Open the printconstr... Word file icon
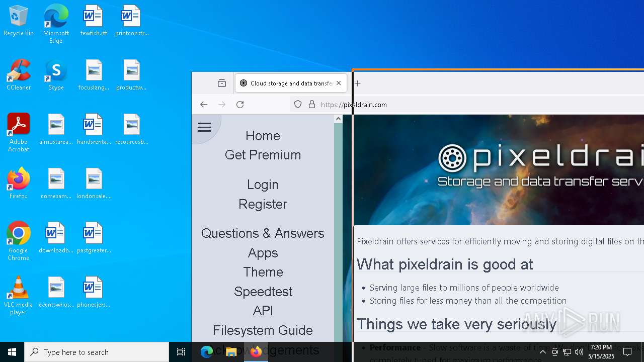The height and width of the screenshot is (362, 644). tap(131, 21)
